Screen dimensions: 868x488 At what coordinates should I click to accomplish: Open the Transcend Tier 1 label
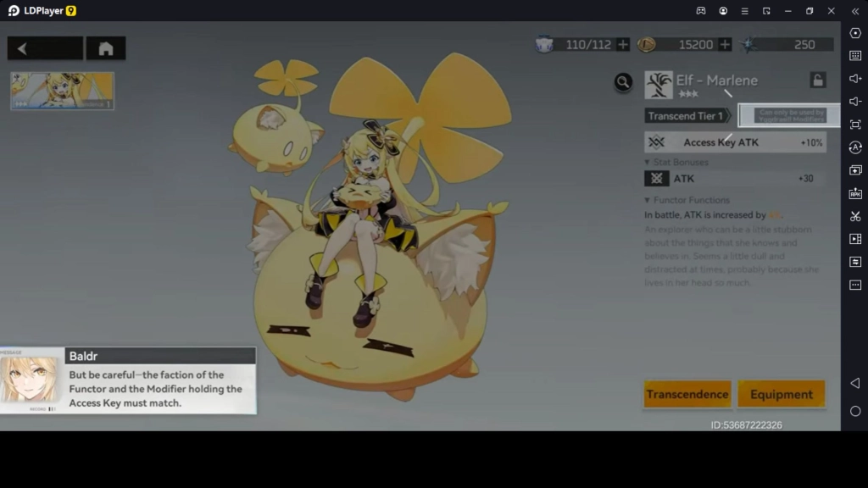point(687,116)
